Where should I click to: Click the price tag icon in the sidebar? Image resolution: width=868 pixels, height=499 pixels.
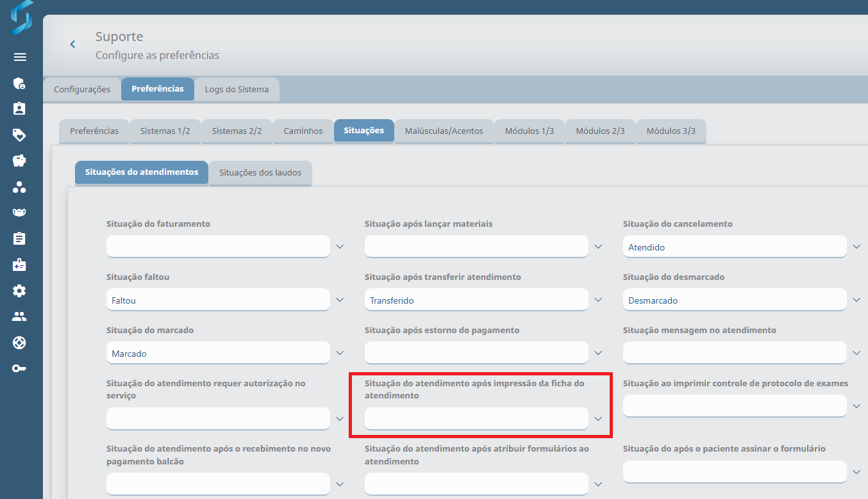pos(20,135)
